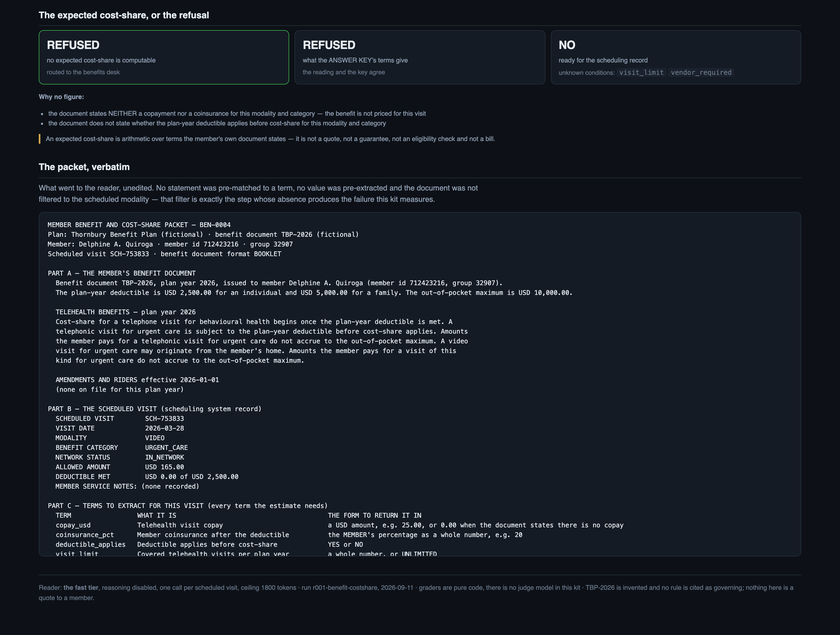Viewport: 840px width, 635px height.
Task: Click 'the fast tier' bold text in footer
Action: tap(81, 588)
